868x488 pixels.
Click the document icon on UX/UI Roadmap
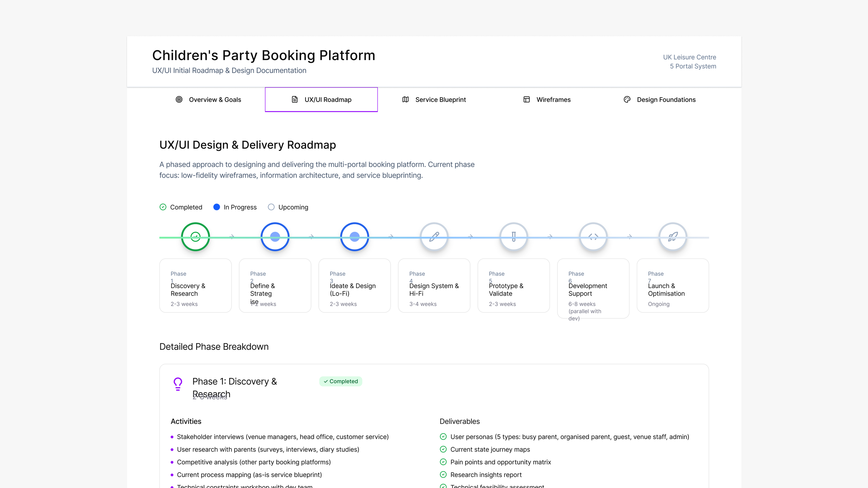[x=295, y=100]
